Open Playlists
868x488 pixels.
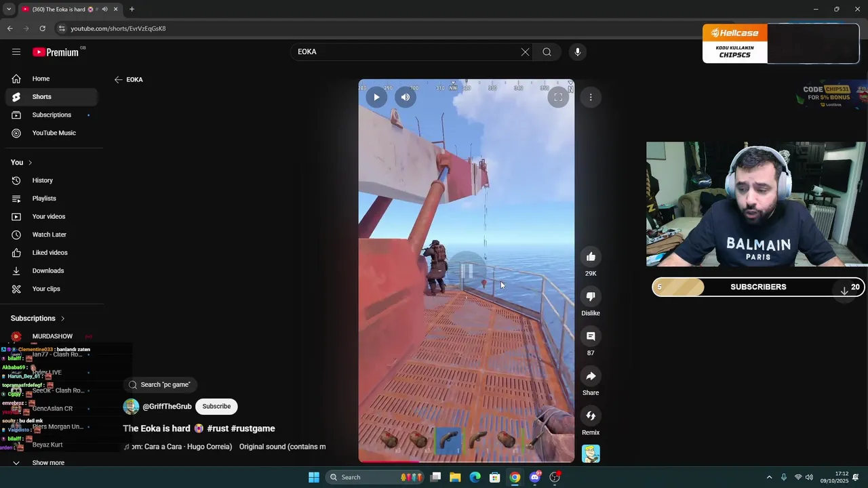pos(52,199)
